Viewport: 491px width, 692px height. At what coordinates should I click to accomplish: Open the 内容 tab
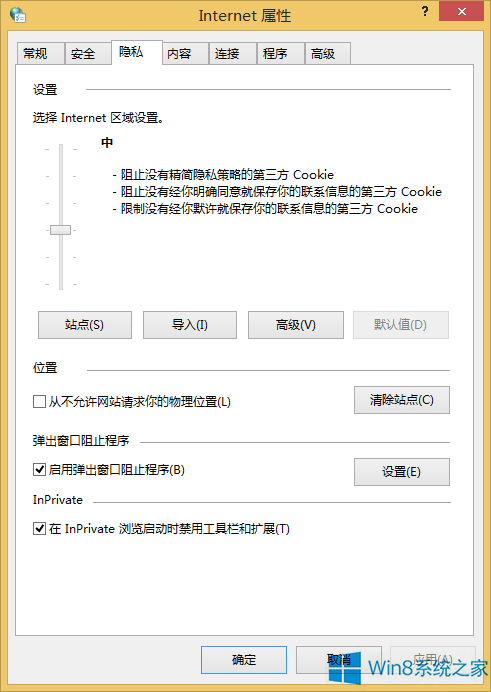point(185,54)
